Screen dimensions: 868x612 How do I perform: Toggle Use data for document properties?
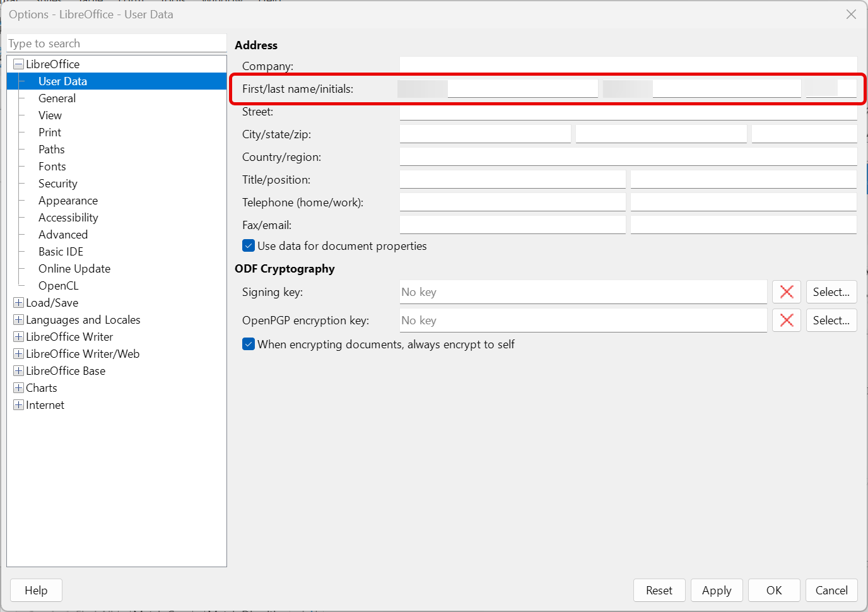249,246
